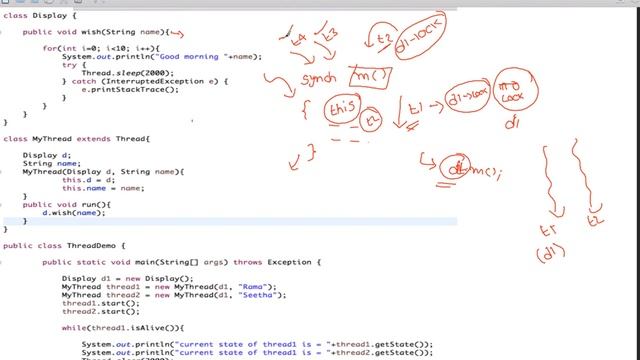
Task: Click 'Display d1 = new Display();' statement
Action: tap(127, 278)
